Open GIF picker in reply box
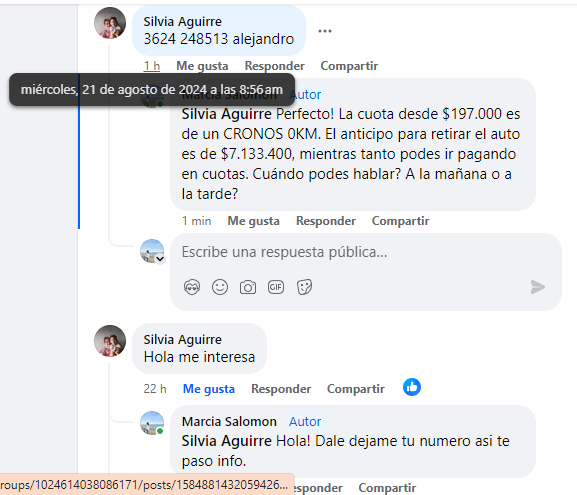This screenshot has width=577, height=495. coord(276,287)
